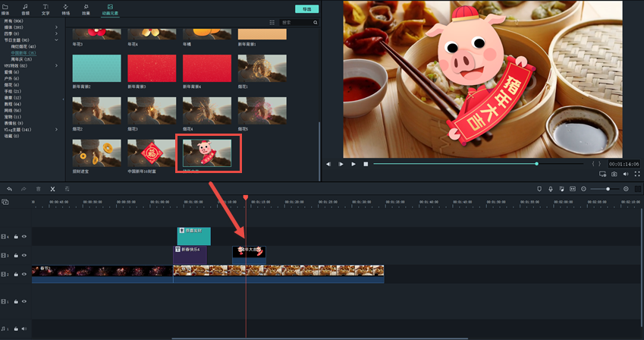The image size is (644, 340).
Task: Zoom in the timeline with plus icon
Action: (626, 189)
